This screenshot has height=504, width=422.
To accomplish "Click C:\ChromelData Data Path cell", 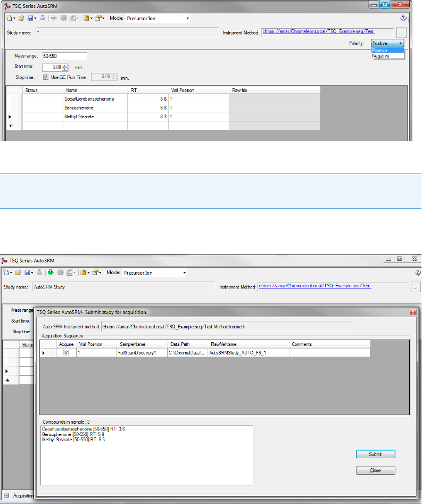I will (x=187, y=353).
